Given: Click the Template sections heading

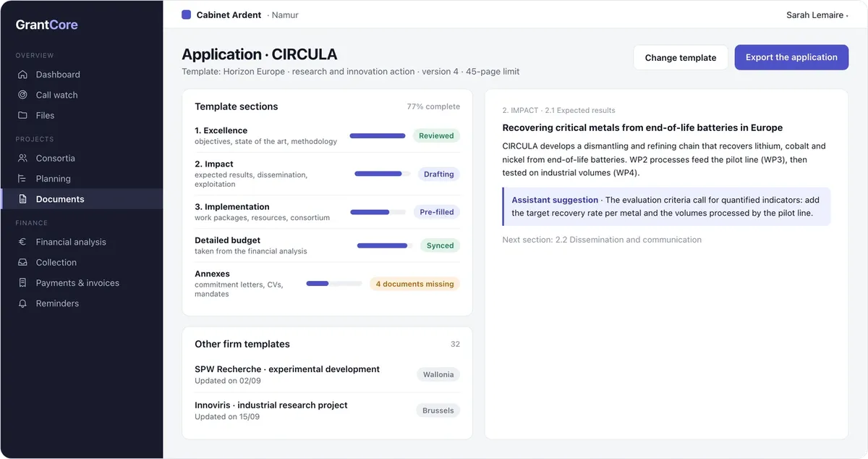Looking at the screenshot, I should [x=237, y=106].
